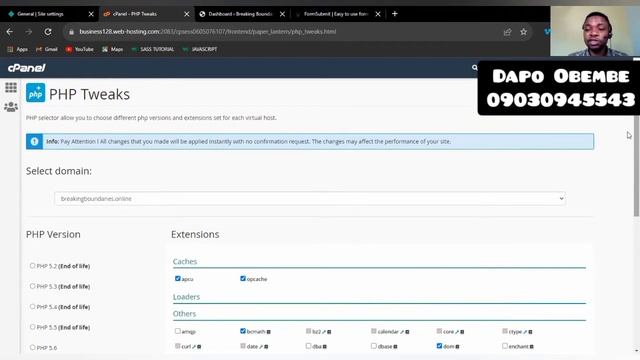Click the info marker next to calendar
640x360 pixels.
click(407, 332)
